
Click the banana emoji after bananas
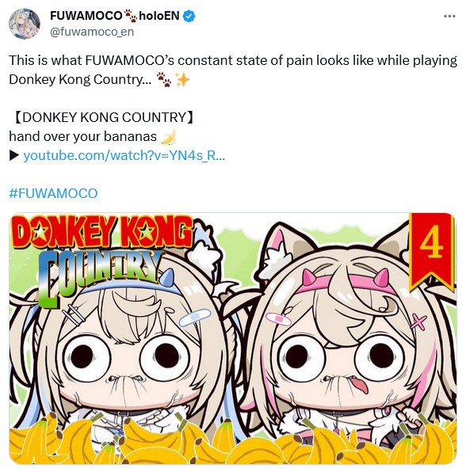169,137
